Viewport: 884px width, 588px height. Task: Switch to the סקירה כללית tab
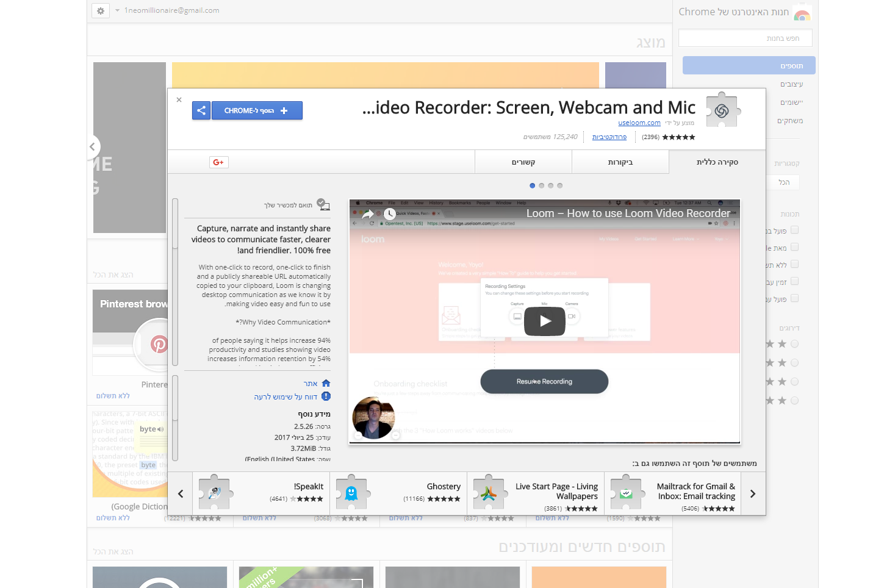coord(717,162)
